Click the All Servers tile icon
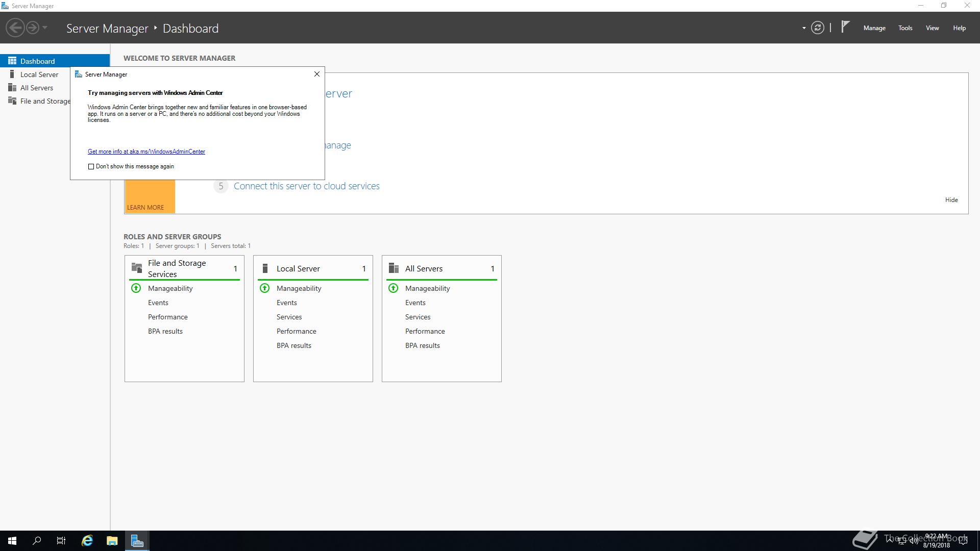Screen dimensions: 980x551 point(394,268)
